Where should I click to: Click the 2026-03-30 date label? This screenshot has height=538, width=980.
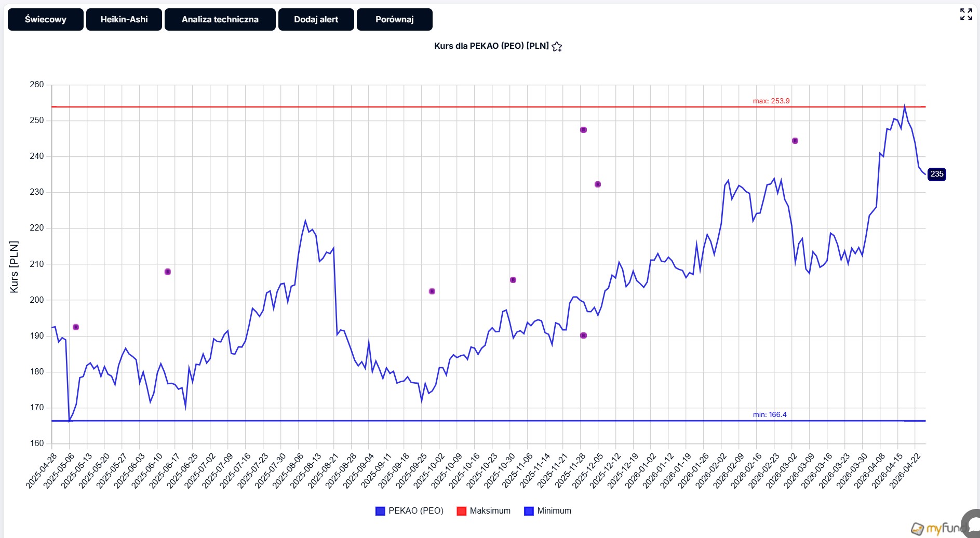coord(851,470)
